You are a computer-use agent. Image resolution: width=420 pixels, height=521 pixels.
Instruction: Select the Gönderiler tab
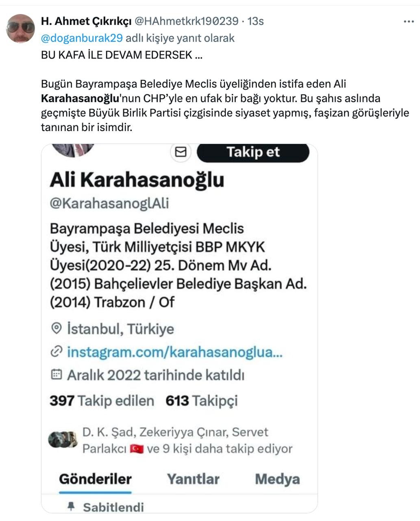[95, 479]
